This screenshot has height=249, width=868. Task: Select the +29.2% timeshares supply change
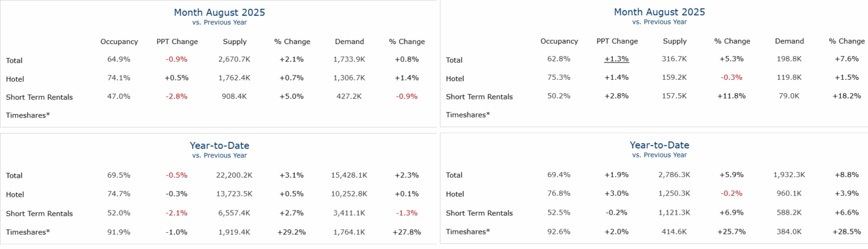tap(292, 232)
